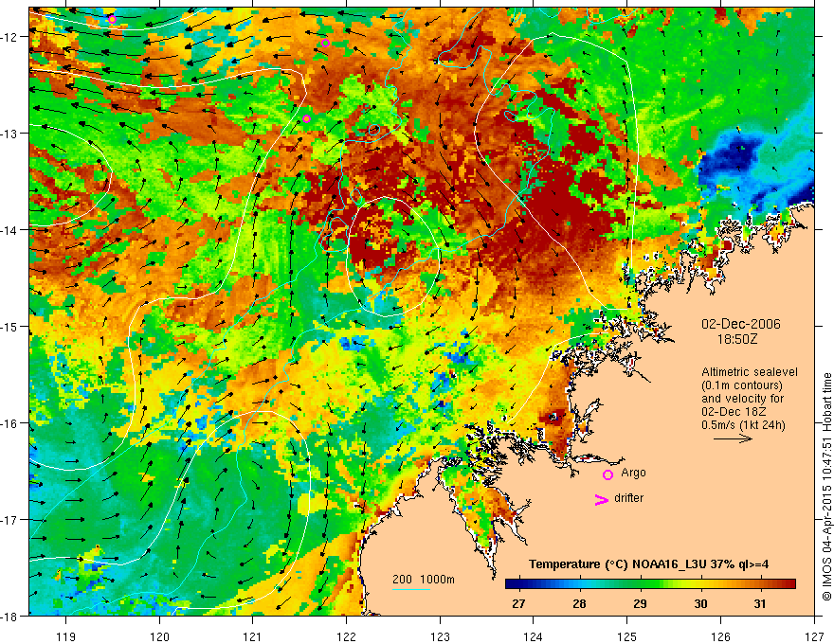
Task: Click the '125' longitude axis label
Action: point(627,636)
